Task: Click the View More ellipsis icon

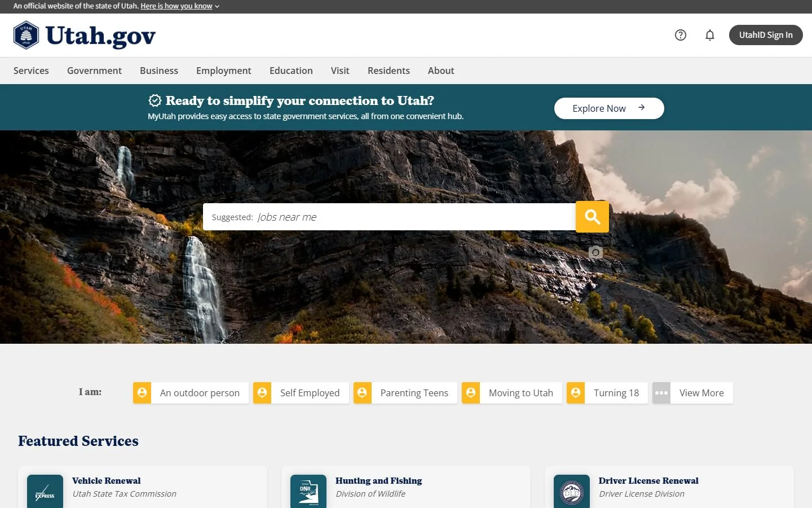Action: pos(661,393)
